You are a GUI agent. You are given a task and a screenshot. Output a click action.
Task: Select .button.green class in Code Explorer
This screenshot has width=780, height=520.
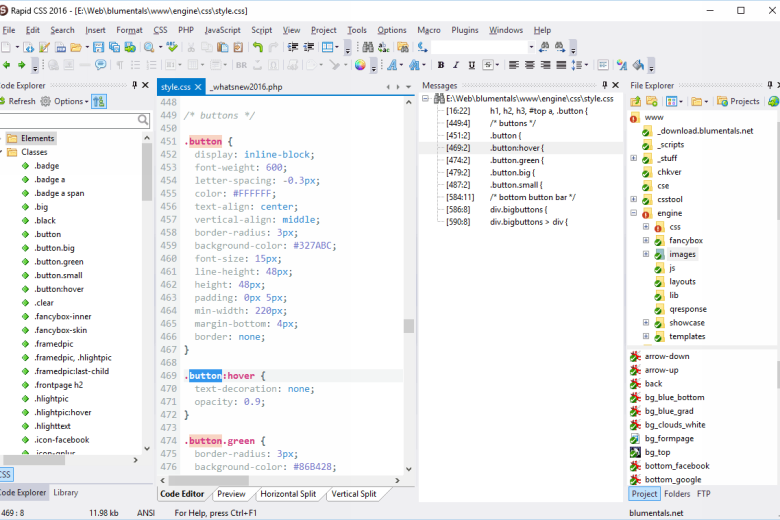click(x=59, y=262)
